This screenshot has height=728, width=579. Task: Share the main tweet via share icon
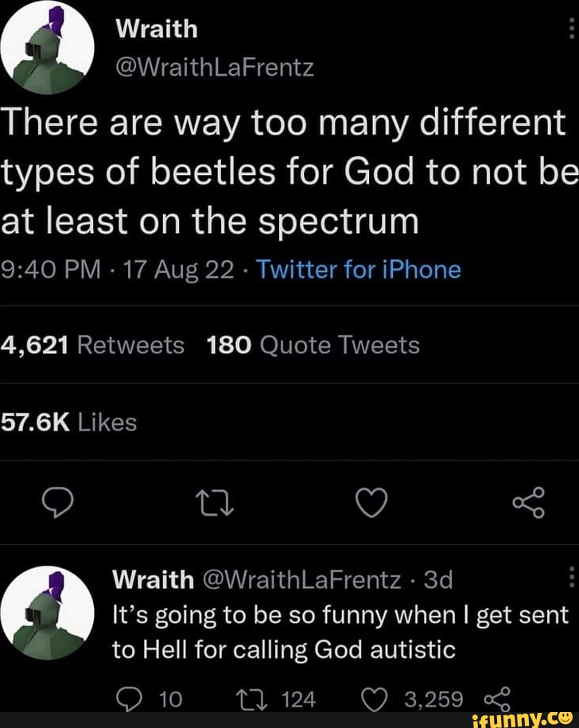tap(529, 503)
